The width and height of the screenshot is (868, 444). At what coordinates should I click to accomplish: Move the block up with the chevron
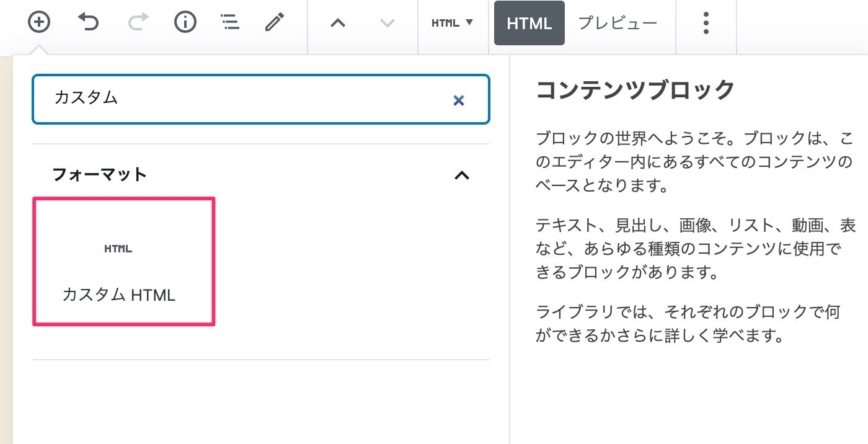pos(337,23)
